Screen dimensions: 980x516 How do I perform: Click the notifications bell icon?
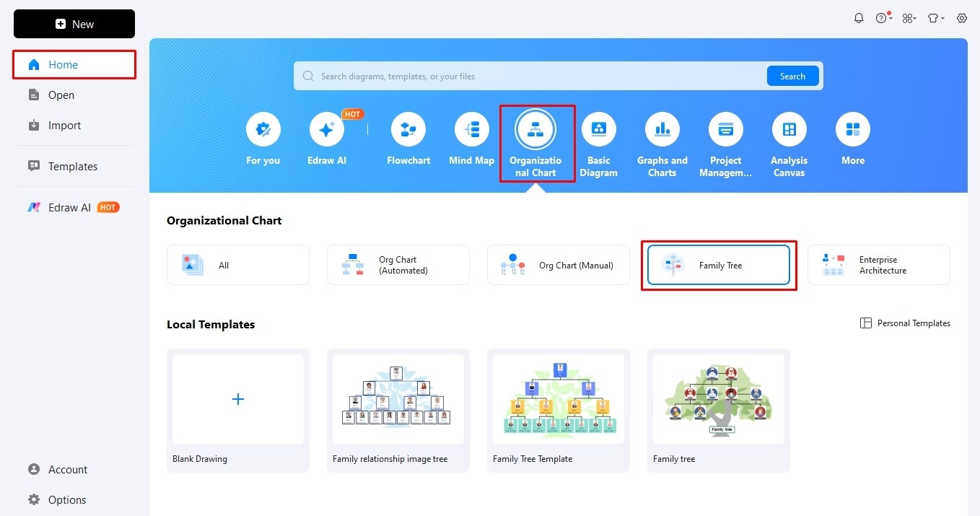pyautogui.click(x=859, y=18)
